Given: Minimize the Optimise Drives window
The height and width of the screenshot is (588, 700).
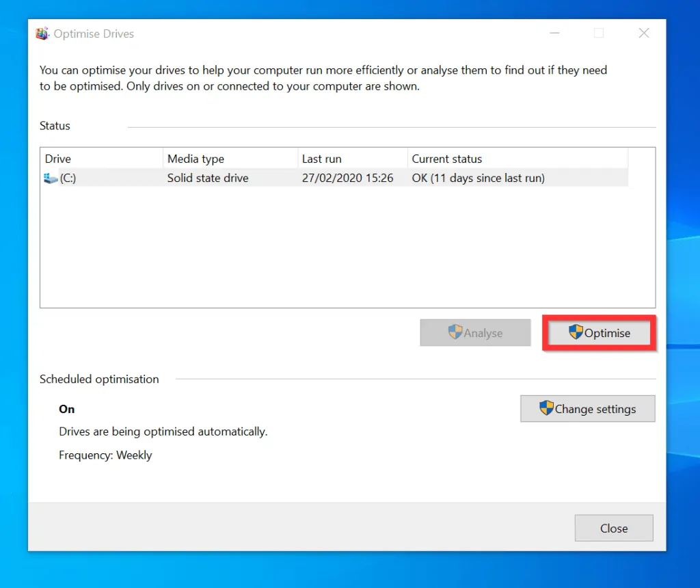Looking at the screenshot, I should tap(554, 33).
